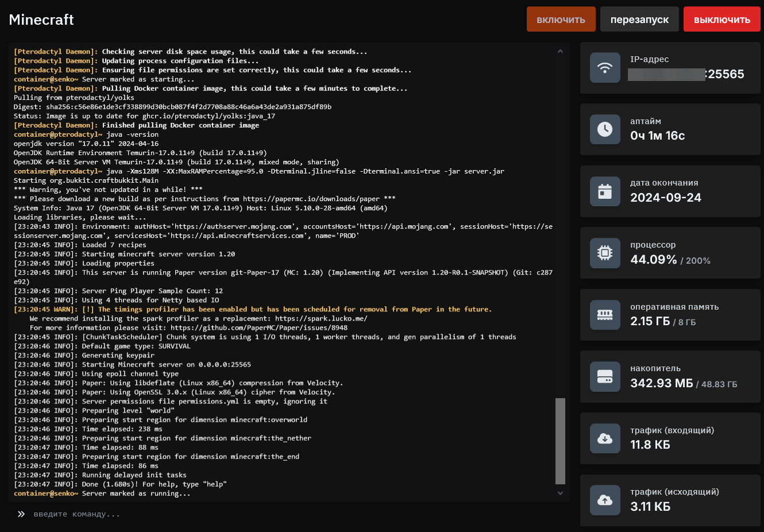Viewport: 764px width, 532px height.
Task: Click the включить start button
Action: point(561,20)
